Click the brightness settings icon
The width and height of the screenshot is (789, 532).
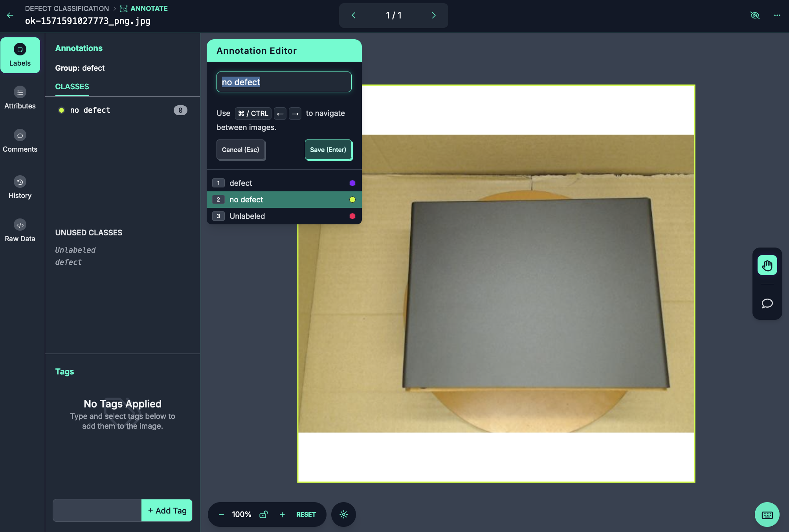[343, 514]
